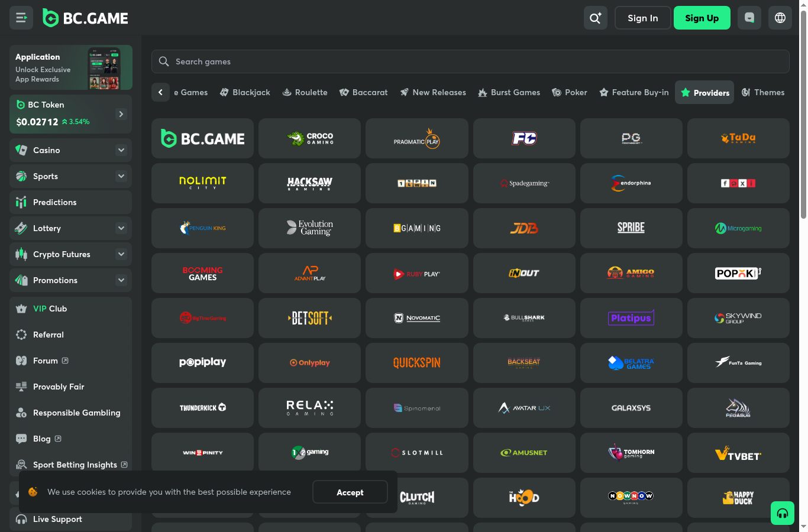
Task: Open the BGaming provider tile
Action: pos(417,228)
